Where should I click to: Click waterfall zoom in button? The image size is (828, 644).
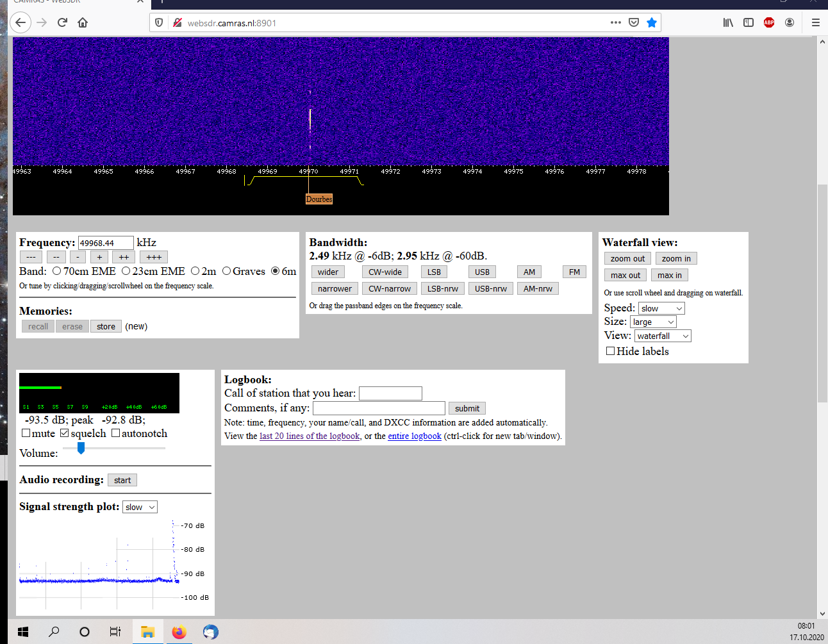coord(676,258)
